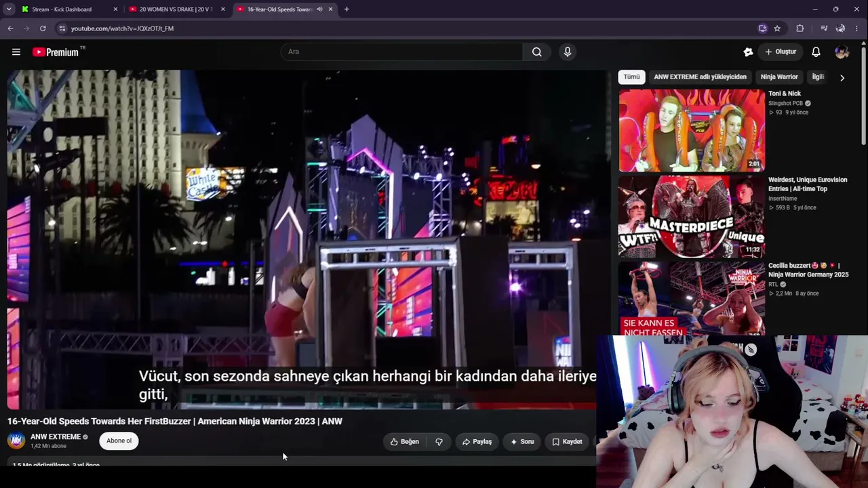This screenshot has height=488, width=868.
Task: Open the Chrome three-dot menu
Action: 857,28
